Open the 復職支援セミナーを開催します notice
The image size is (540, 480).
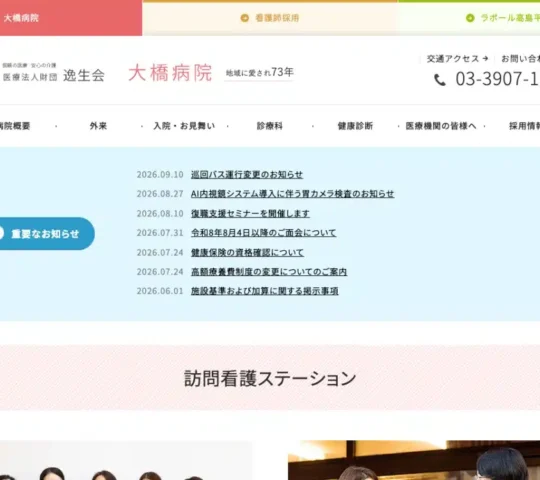250,213
